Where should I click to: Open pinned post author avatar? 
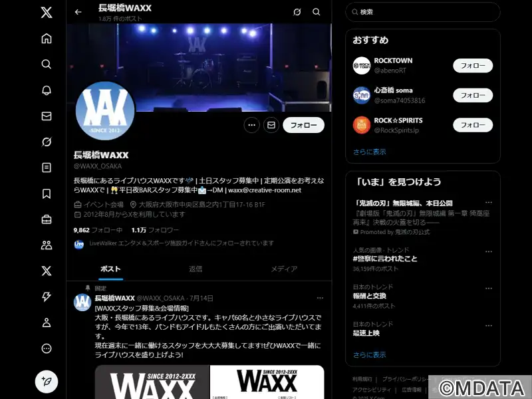(x=82, y=303)
